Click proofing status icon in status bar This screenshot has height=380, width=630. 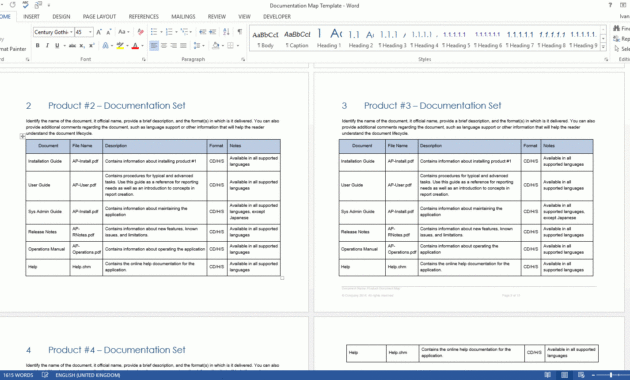[45, 375]
